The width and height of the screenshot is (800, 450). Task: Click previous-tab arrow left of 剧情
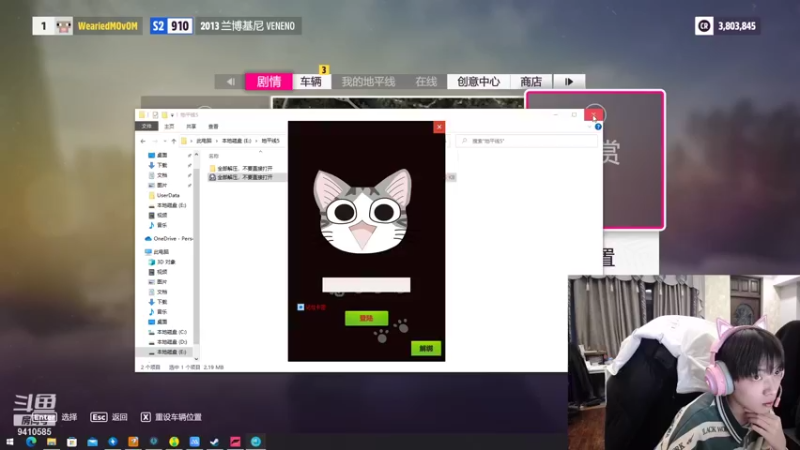pyautogui.click(x=231, y=82)
